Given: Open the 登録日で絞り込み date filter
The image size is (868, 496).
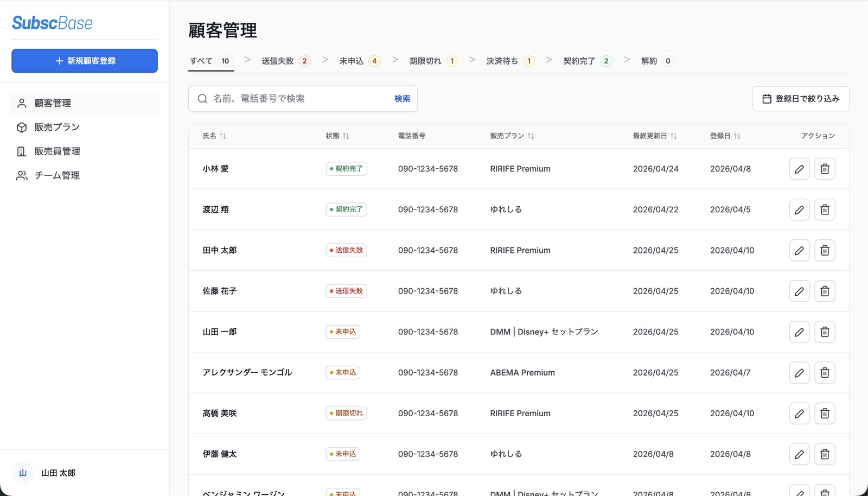Looking at the screenshot, I should 801,99.
